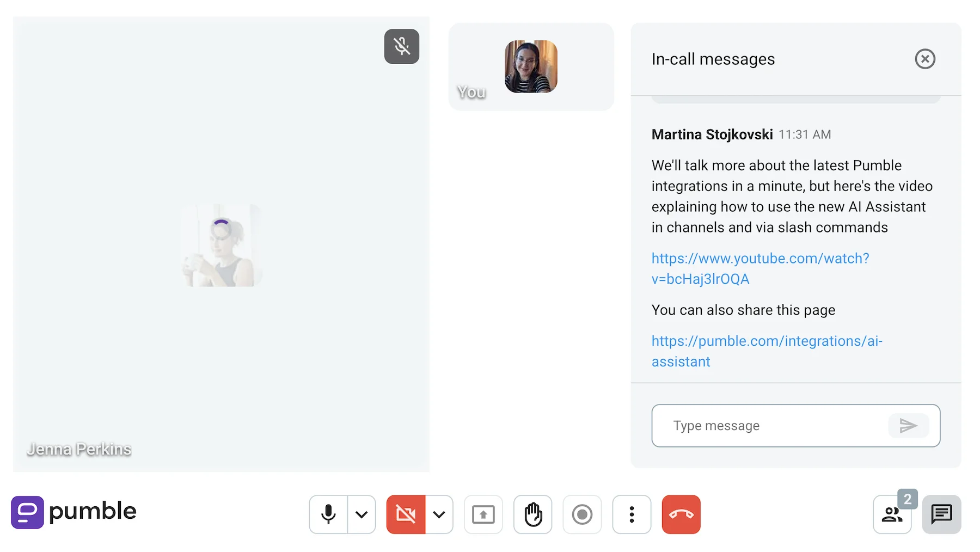Open the more options menu

(x=632, y=514)
